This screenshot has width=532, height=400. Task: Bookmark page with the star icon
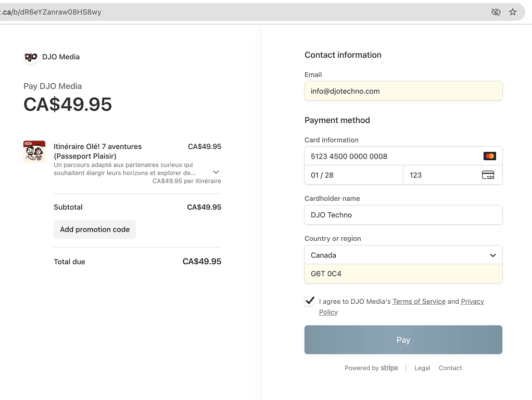click(x=513, y=12)
